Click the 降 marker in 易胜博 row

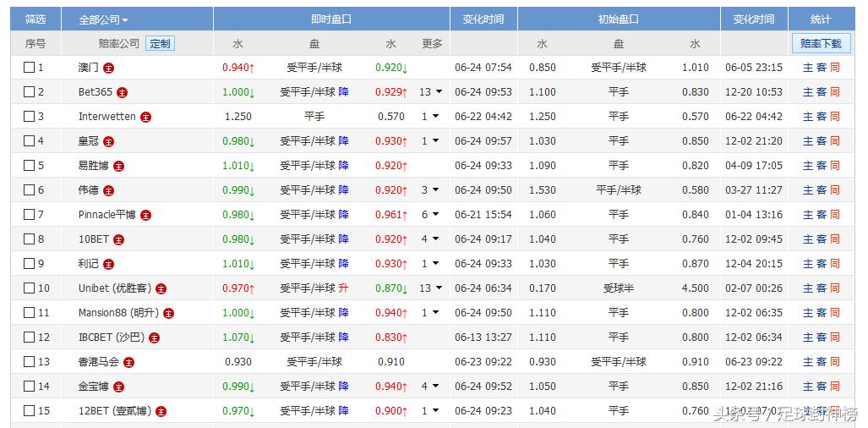[343, 166]
